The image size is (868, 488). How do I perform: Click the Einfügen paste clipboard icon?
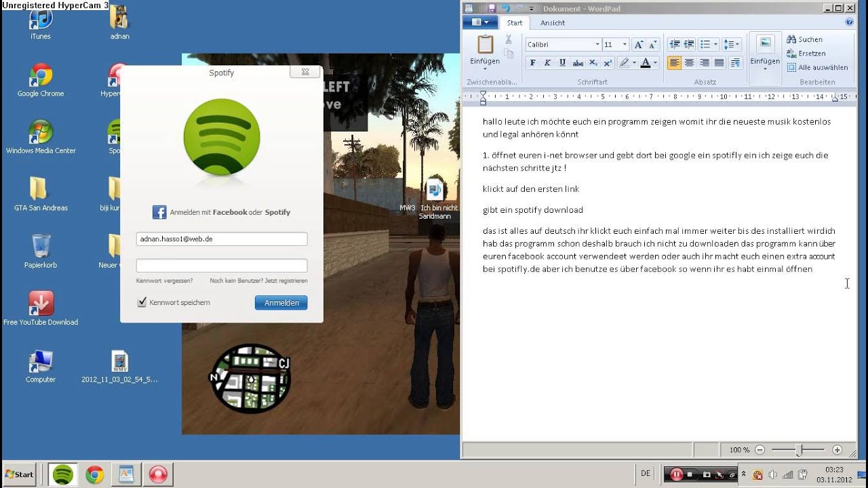485,45
